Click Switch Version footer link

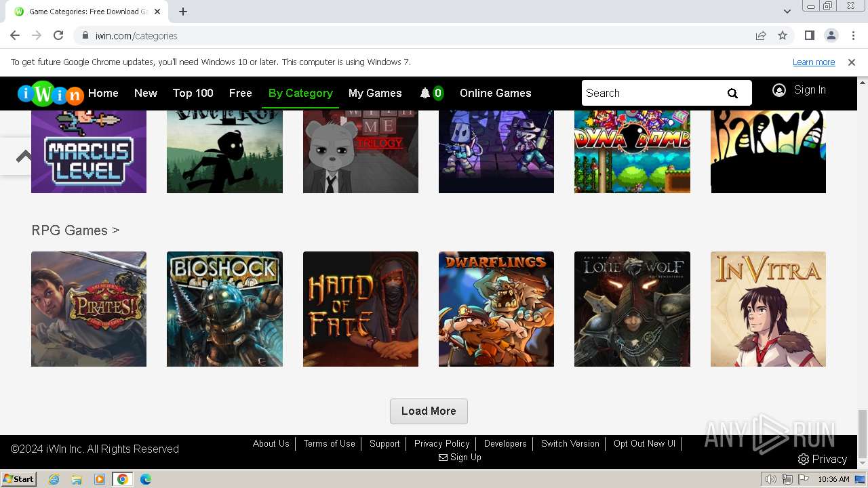570,444
